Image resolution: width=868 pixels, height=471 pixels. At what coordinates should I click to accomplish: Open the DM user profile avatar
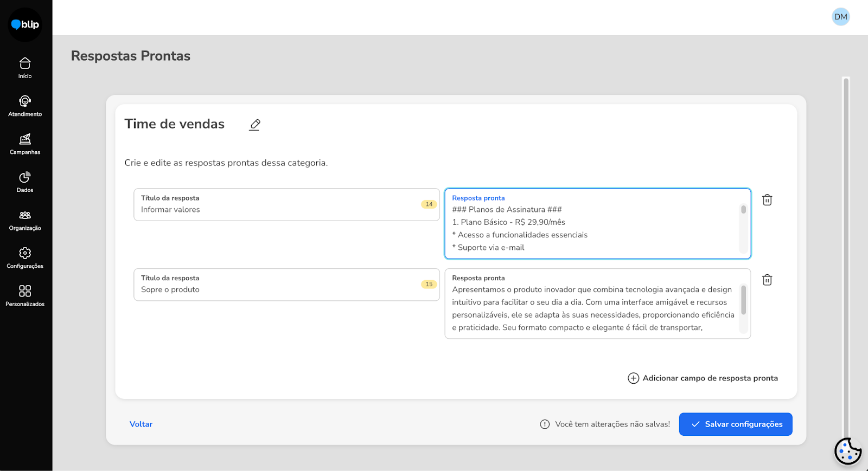(840, 17)
